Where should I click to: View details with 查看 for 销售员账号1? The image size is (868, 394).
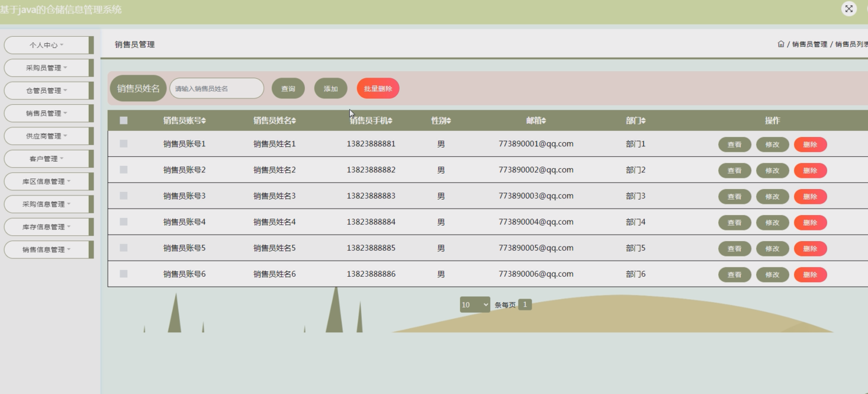735,145
